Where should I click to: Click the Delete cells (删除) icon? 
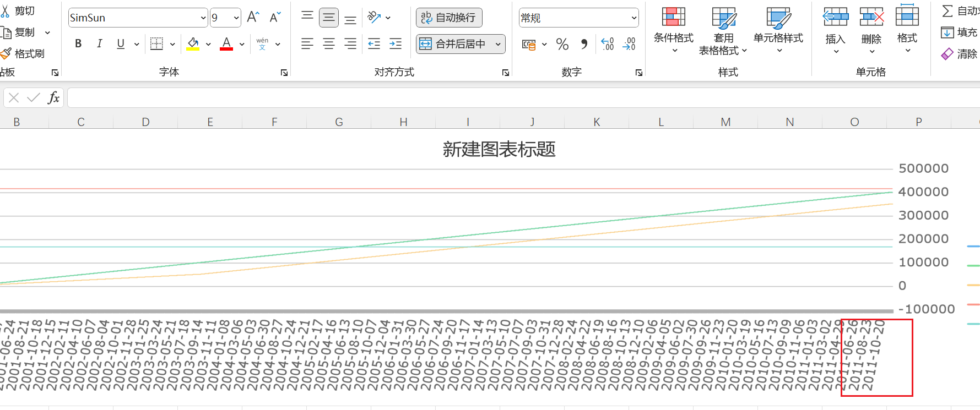coord(871,17)
